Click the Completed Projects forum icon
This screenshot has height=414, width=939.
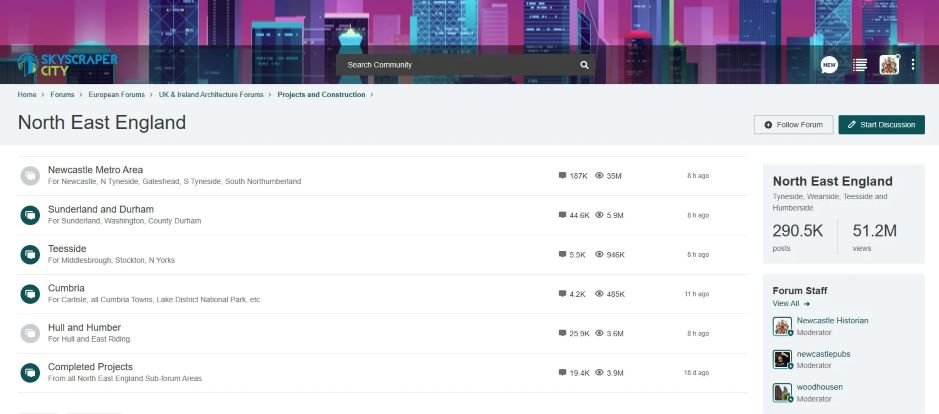30,372
